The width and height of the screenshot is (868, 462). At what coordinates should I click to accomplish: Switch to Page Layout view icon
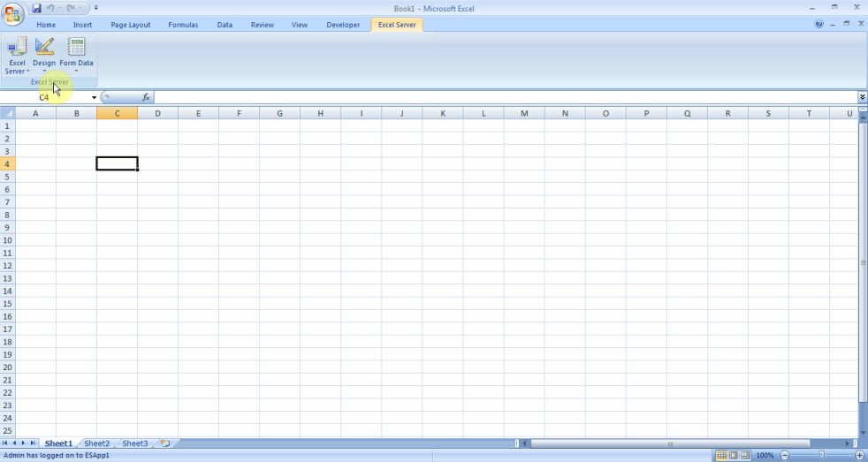coord(734,455)
